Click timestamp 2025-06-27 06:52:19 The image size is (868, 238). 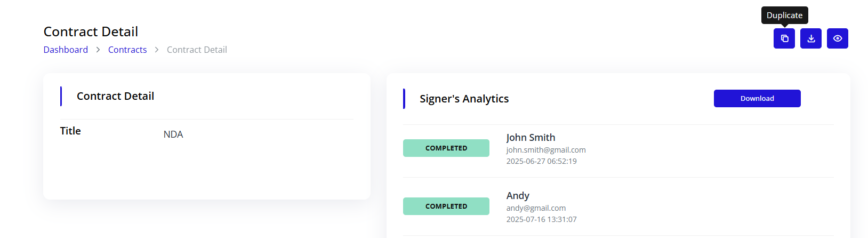coord(541,161)
